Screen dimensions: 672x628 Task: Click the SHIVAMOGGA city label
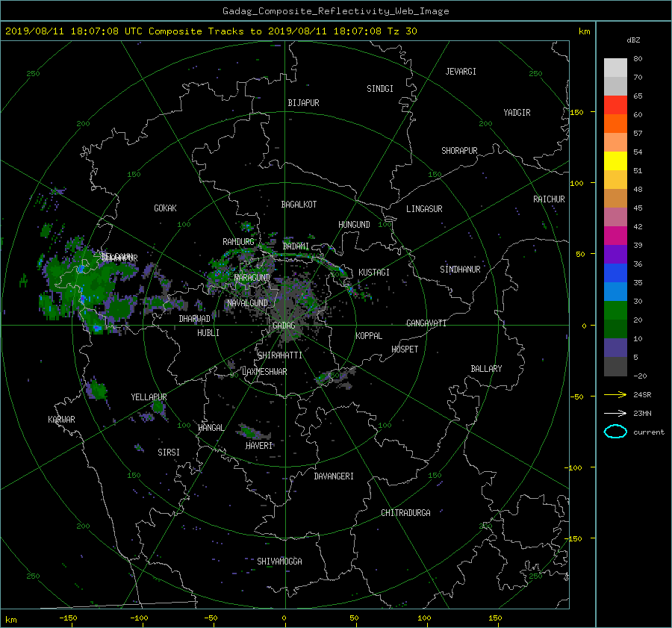[x=279, y=561]
